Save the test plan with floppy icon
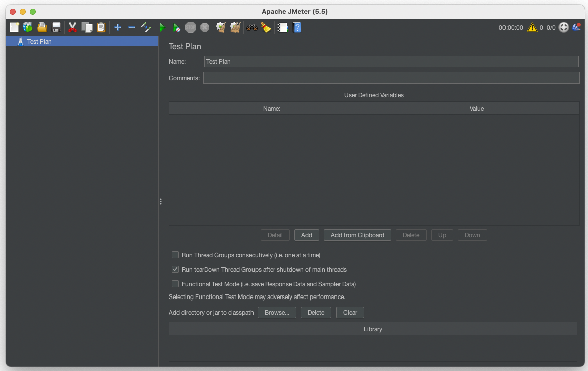Viewport: 588px width, 371px height. click(56, 27)
